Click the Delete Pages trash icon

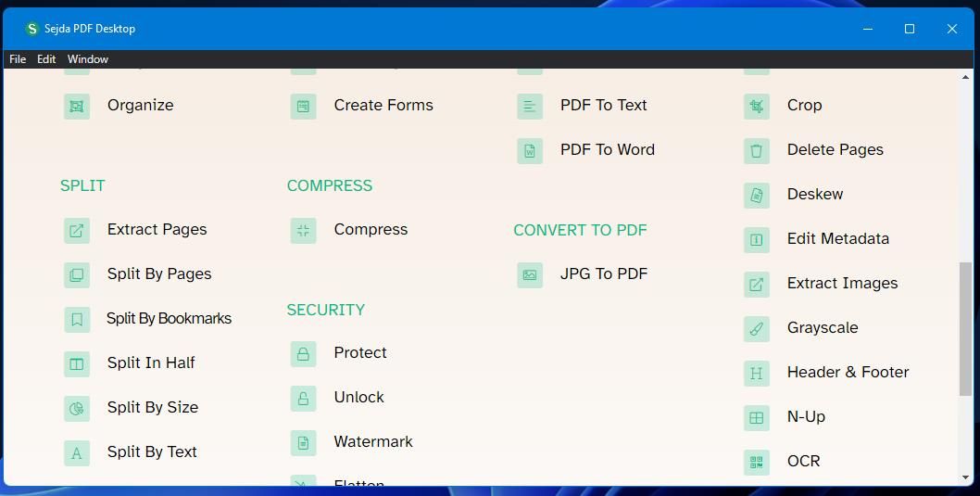[756, 151]
